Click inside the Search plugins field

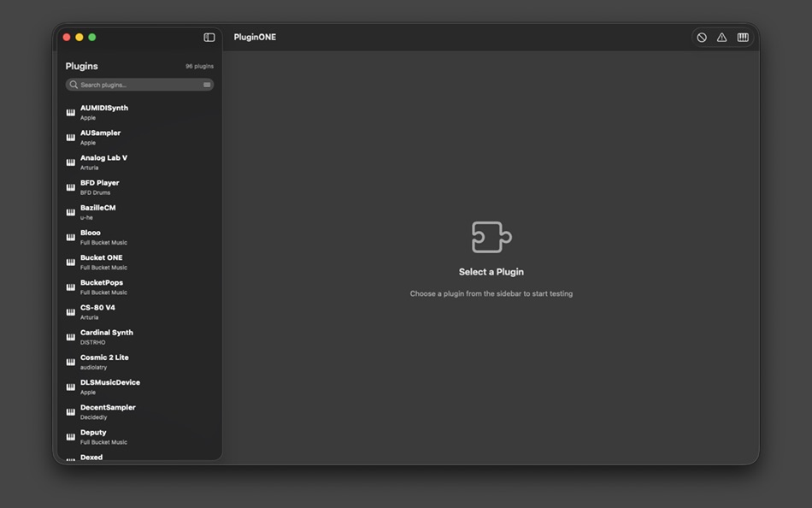pos(137,85)
